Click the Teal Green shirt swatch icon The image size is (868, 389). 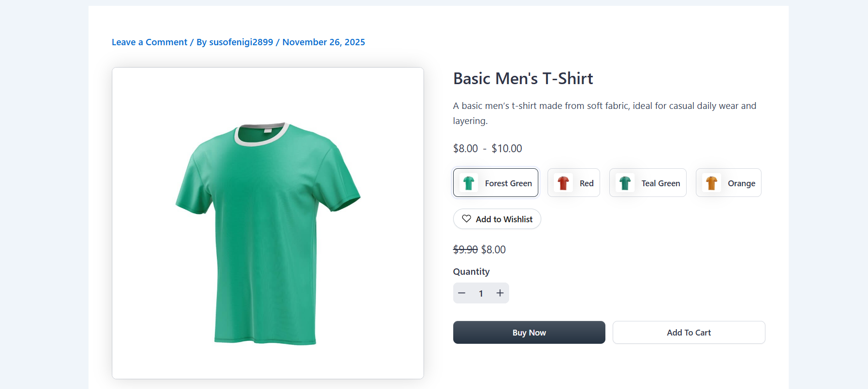(625, 183)
